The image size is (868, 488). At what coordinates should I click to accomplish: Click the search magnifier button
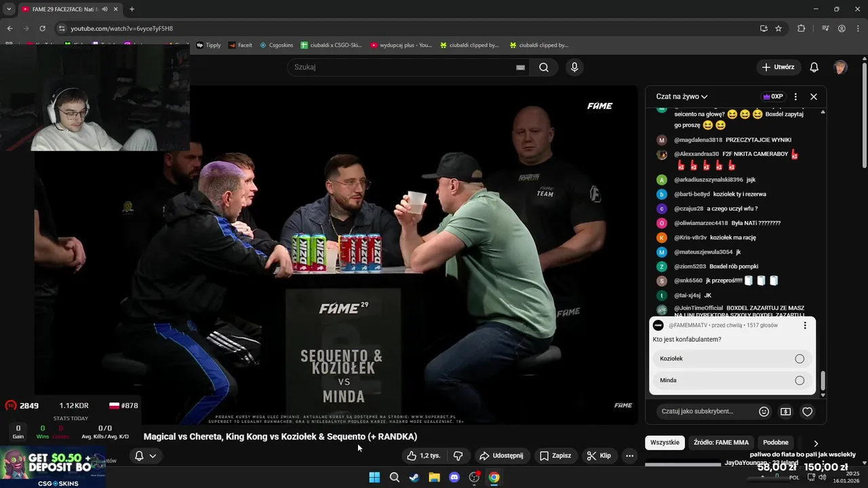pyautogui.click(x=543, y=67)
